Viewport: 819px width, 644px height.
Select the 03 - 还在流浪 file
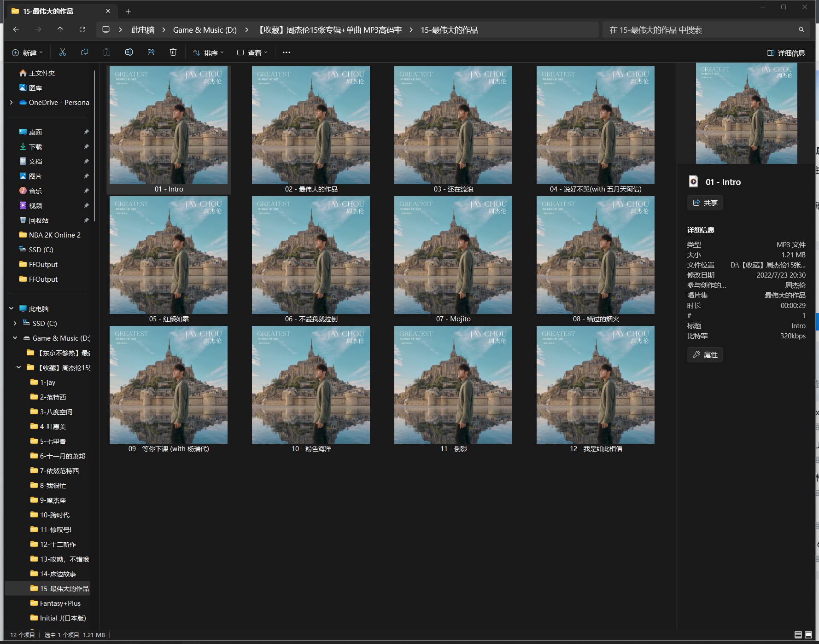453,130
